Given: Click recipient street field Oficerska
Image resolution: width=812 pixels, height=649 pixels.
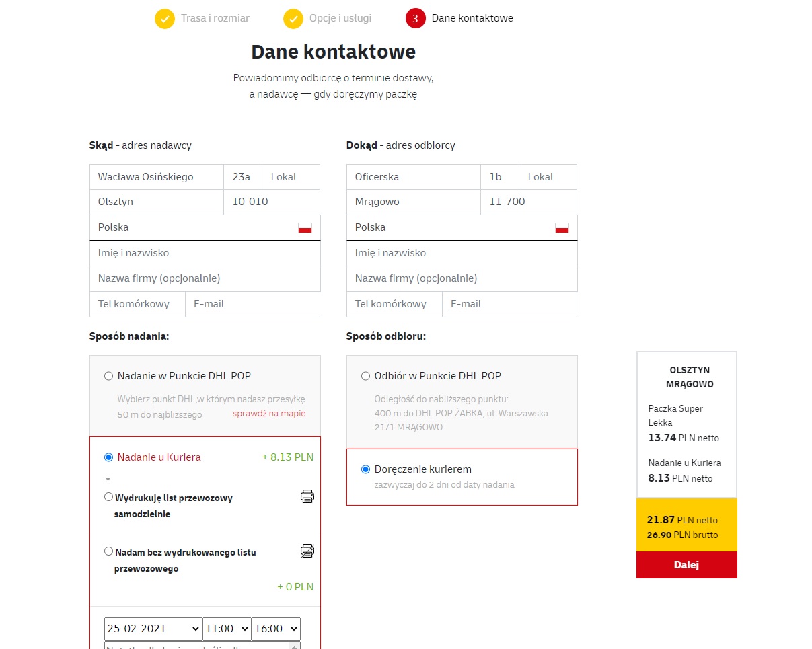Looking at the screenshot, I should (414, 177).
